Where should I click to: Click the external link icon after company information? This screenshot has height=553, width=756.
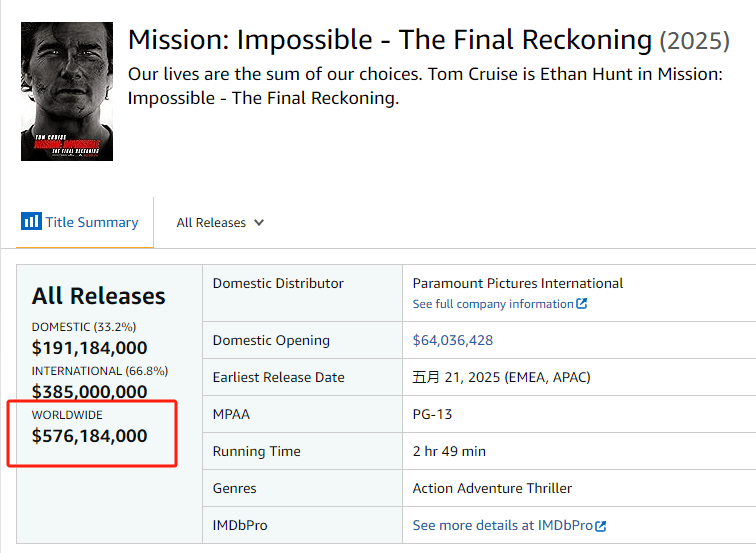click(581, 303)
